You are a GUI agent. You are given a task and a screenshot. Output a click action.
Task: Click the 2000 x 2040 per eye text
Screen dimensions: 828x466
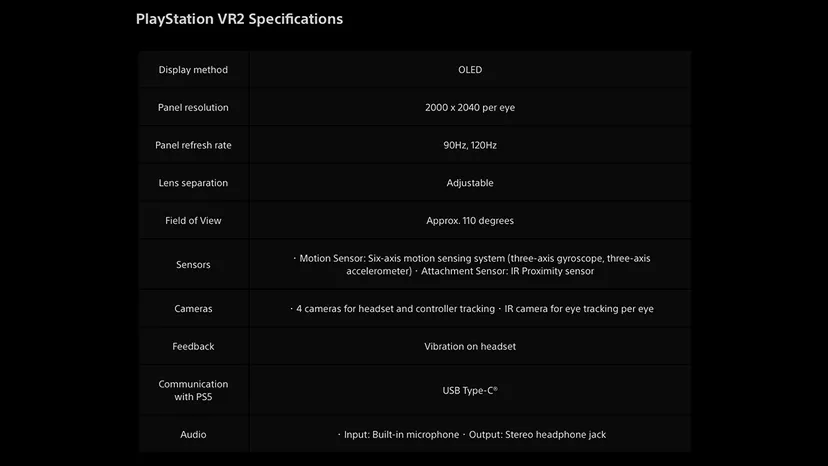click(x=470, y=107)
